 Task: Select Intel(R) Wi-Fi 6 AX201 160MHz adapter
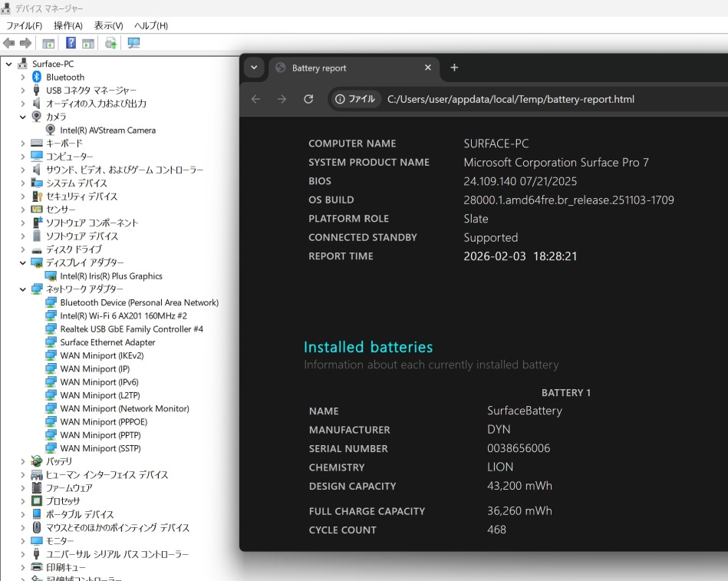coord(123,315)
